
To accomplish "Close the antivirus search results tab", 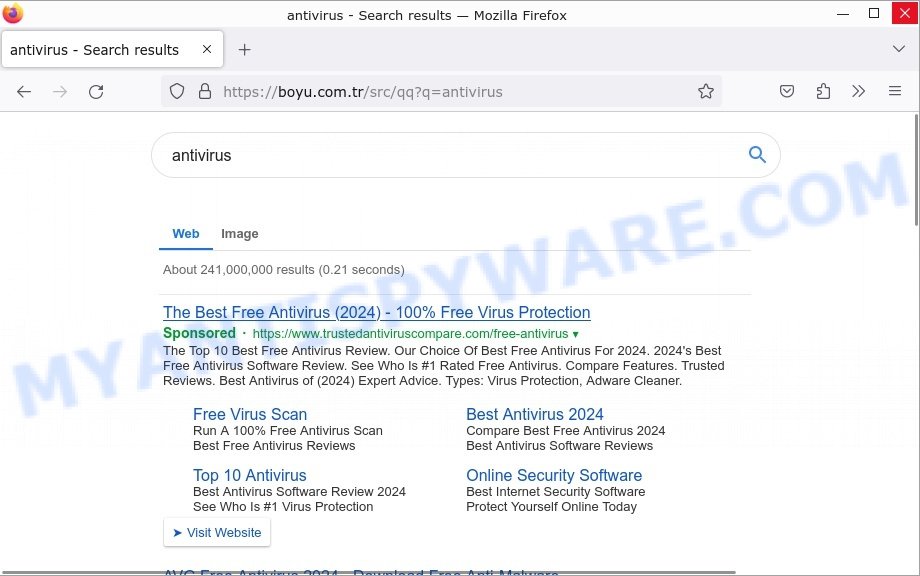I will tap(207, 49).
